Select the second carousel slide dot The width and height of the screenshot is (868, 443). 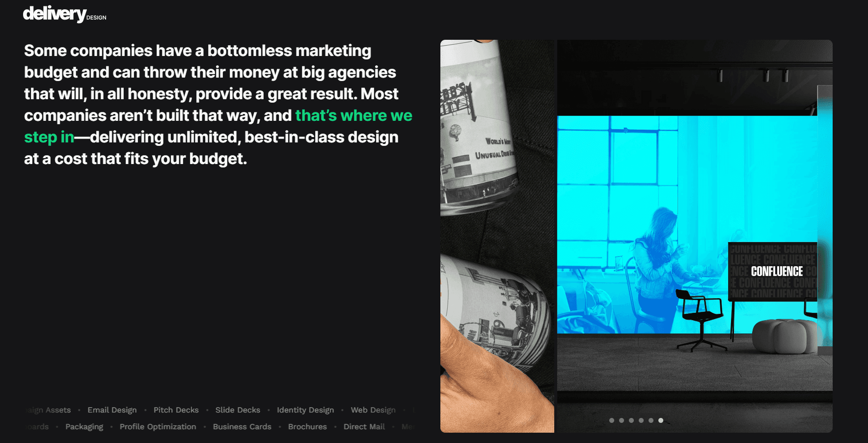622,420
